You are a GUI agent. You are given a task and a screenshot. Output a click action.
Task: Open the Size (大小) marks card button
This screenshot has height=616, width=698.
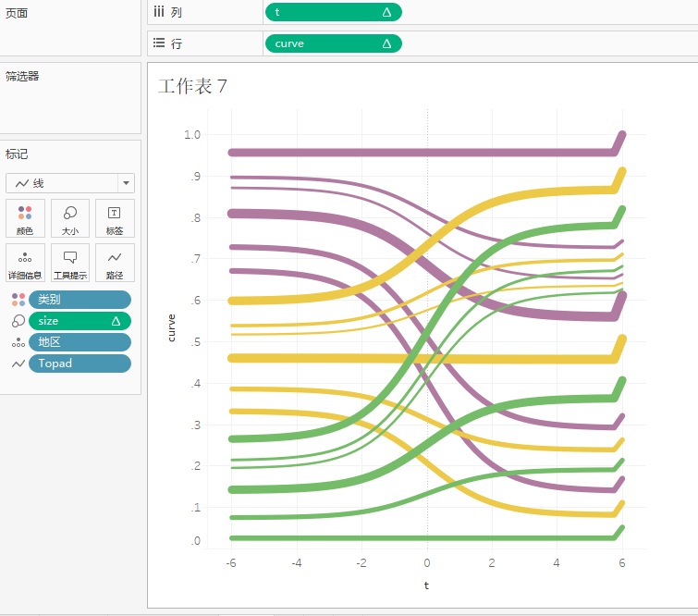(x=70, y=218)
